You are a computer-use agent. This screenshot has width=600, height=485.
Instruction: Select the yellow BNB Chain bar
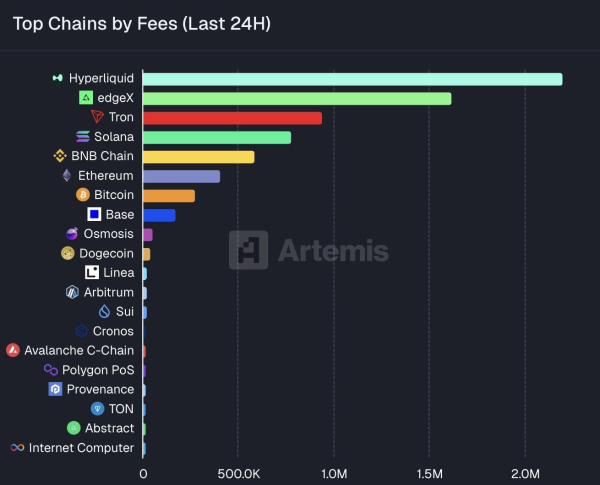[x=198, y=157]
